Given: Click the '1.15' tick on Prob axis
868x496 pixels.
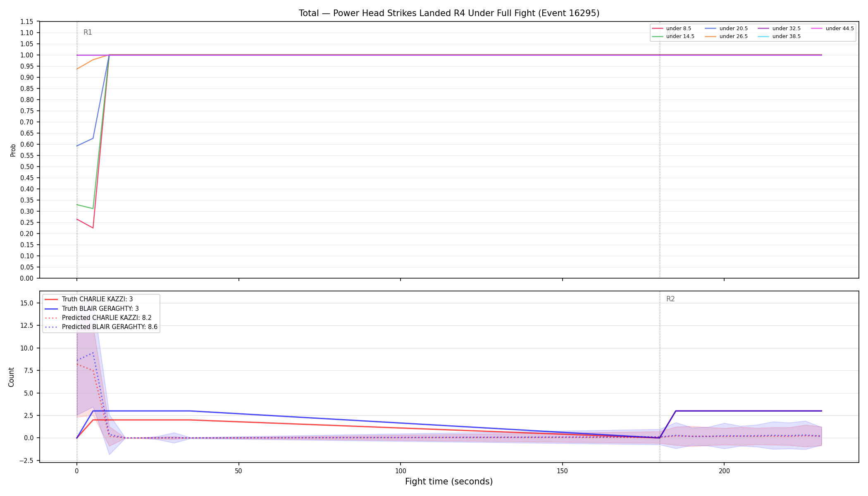Looking at the screenshot, I should [x=27, y=21].
